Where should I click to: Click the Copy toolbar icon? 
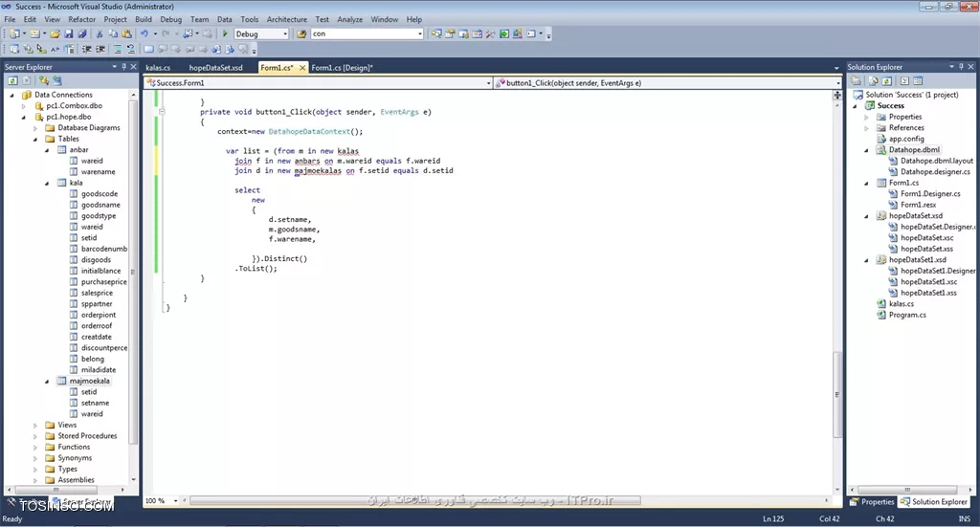[113, 33]
